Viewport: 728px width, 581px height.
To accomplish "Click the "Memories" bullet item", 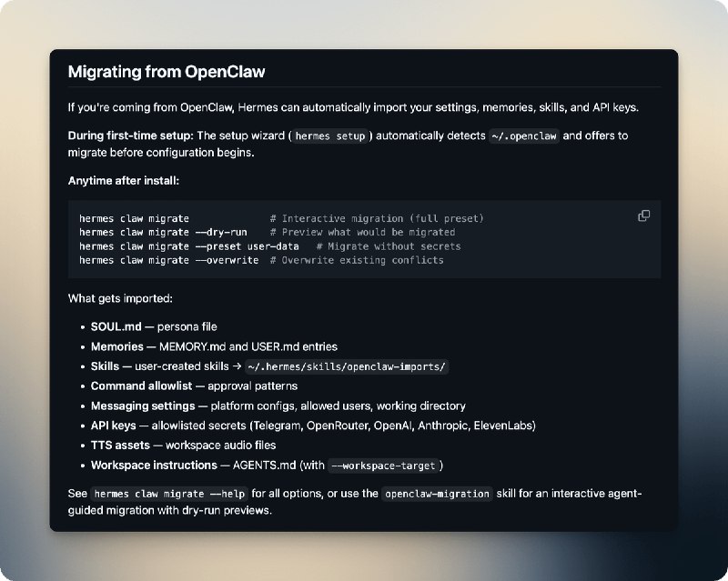I will click(x=117, y=346).
